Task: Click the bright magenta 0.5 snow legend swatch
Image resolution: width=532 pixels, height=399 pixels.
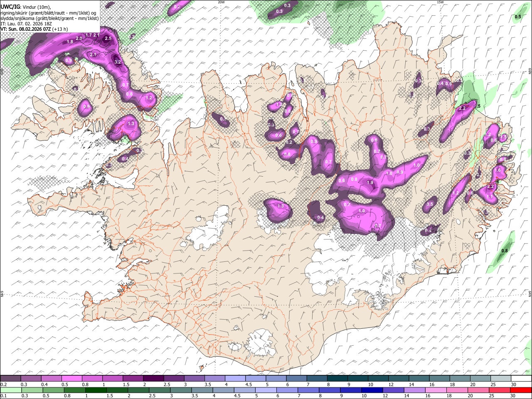Action: coord(71,378)
